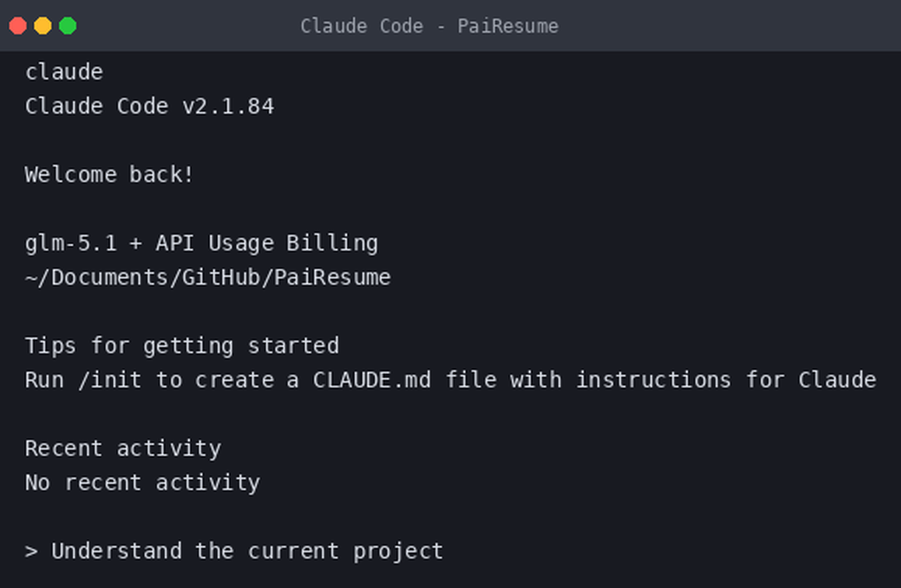Click 'instructions for Claude' in the tip line
The height and width of the screenshot is (588, 901).
pyautogui.click(x=726, y=380)
